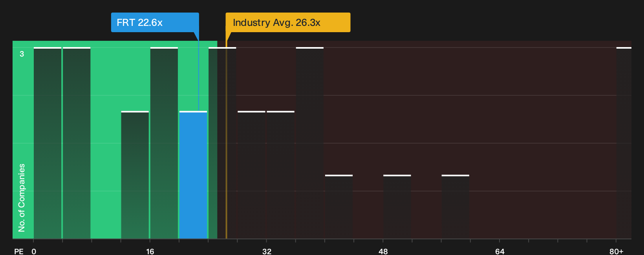Select the tall bar covering PE 36 to 40
Screen dimensions: 644x255
[310, 143]
